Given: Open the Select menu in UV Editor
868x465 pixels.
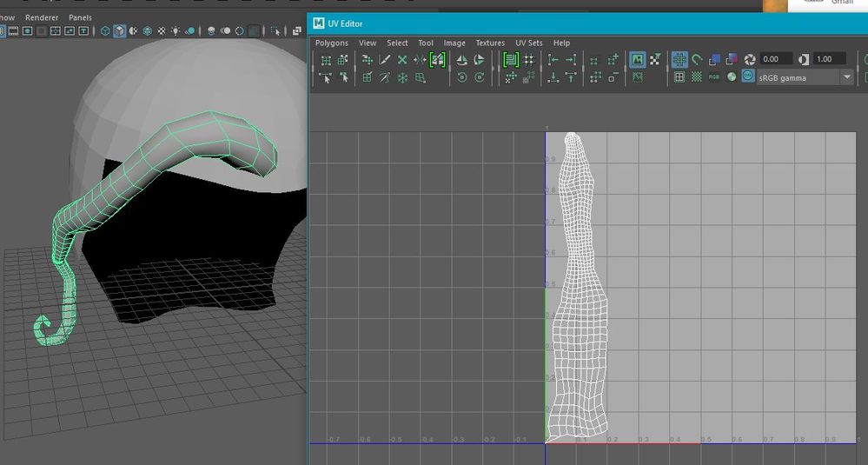Looking at the screenshot, I should 397,43.
